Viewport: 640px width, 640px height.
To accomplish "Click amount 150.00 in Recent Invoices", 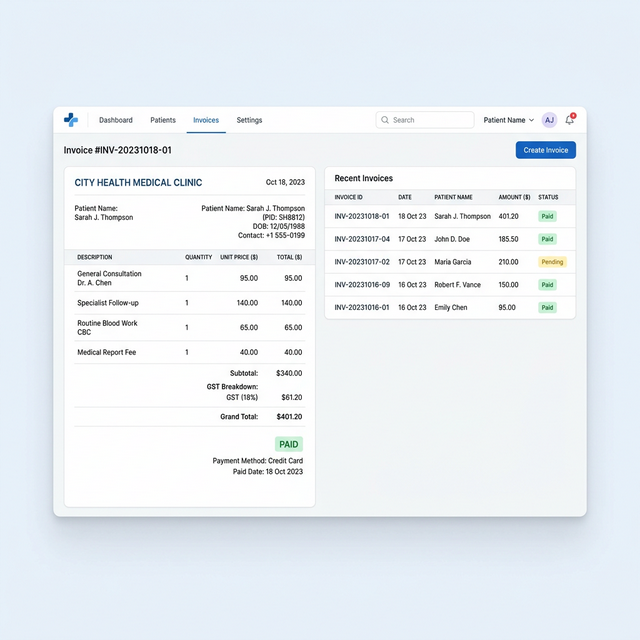I will point(508,285).
